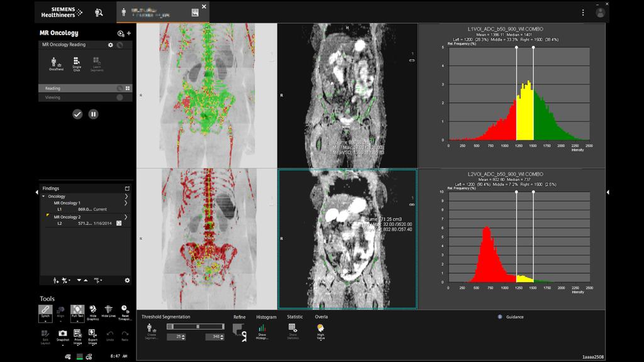Image resolution: width=644 pixels, height=362 pixels.
Task: Click Hide Graphics in the Tools panel
Action: [x=93, y=313]
